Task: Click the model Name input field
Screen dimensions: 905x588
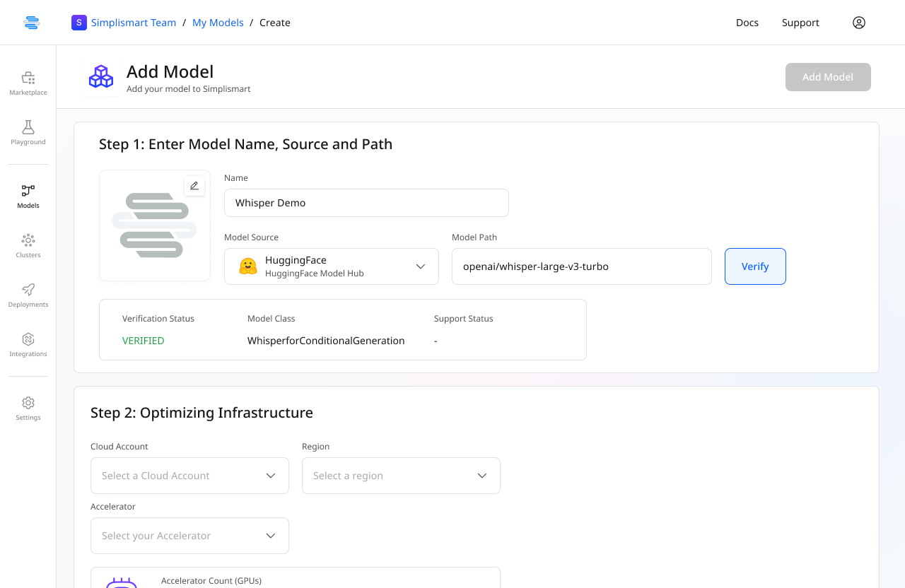Action: tap(366, 203)
